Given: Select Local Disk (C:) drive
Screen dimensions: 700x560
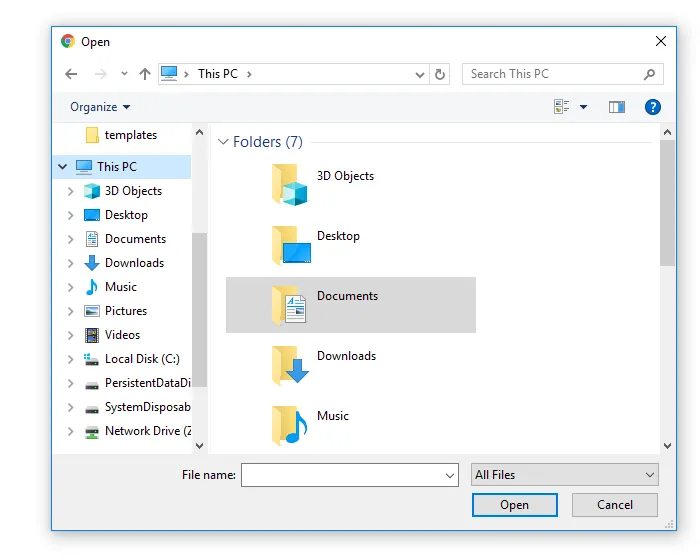Looking at the screenshot, I should coord(132,359).
